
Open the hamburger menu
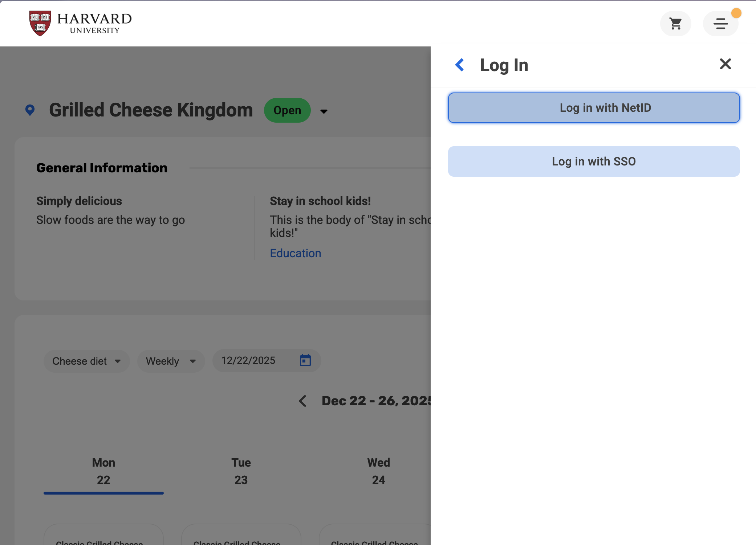(720, 24)
